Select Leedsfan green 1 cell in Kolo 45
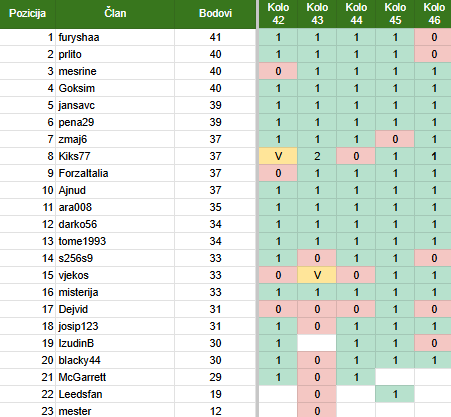This screenshot has width=451, height=417. coord(395,394)
